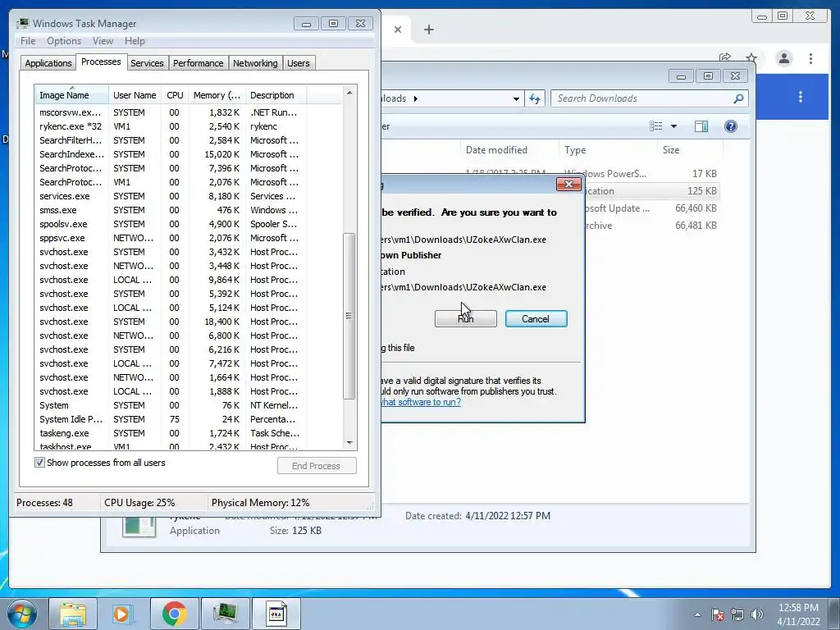Toggle Show processes from all users
This screenshot has width=840, height=630.
[x=39, y=463]
